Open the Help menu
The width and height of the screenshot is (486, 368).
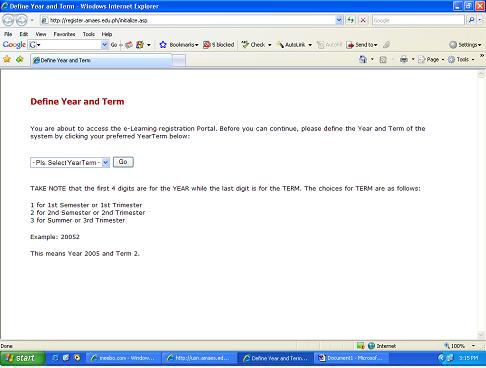tap(107, 34)
